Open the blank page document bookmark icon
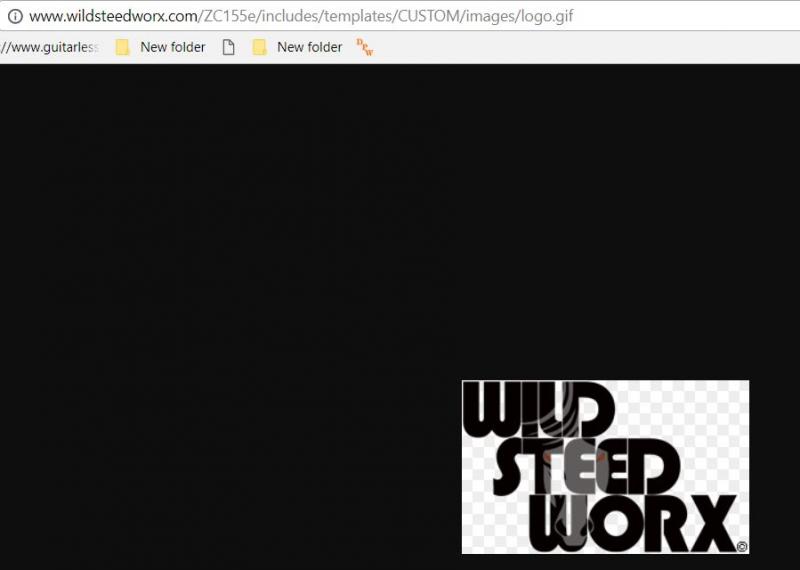The height and width of the screenshot is (570, 800). tap(229, 47)
